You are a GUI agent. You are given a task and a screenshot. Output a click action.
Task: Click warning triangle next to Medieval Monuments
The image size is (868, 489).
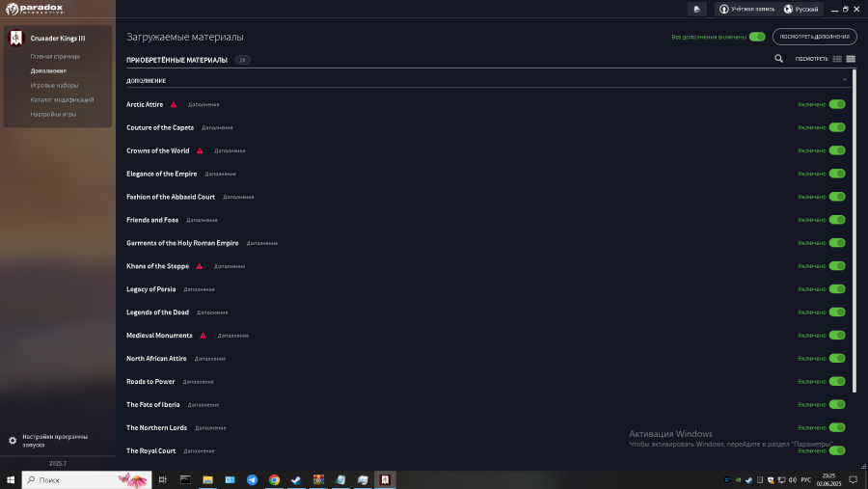click(x=203, y=336)
